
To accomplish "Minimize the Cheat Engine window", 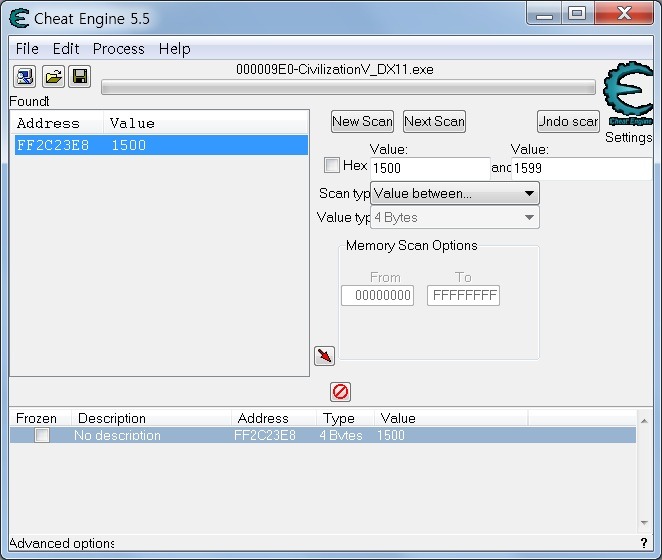I will (544, 14).
